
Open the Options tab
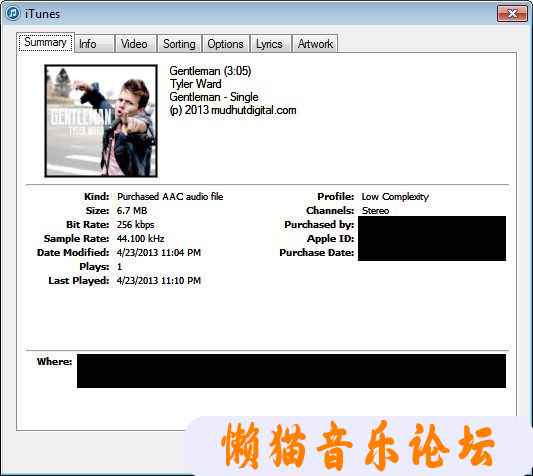click(x=226, y=44)
